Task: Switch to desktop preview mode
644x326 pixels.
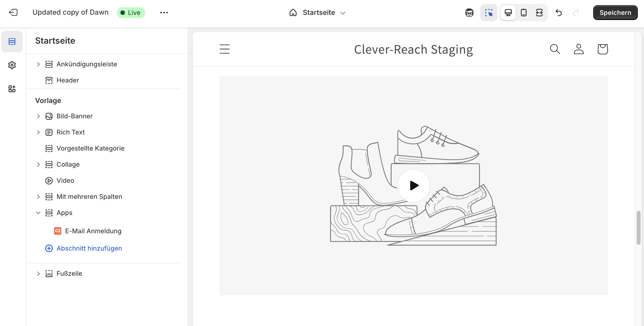Action: 508,12
